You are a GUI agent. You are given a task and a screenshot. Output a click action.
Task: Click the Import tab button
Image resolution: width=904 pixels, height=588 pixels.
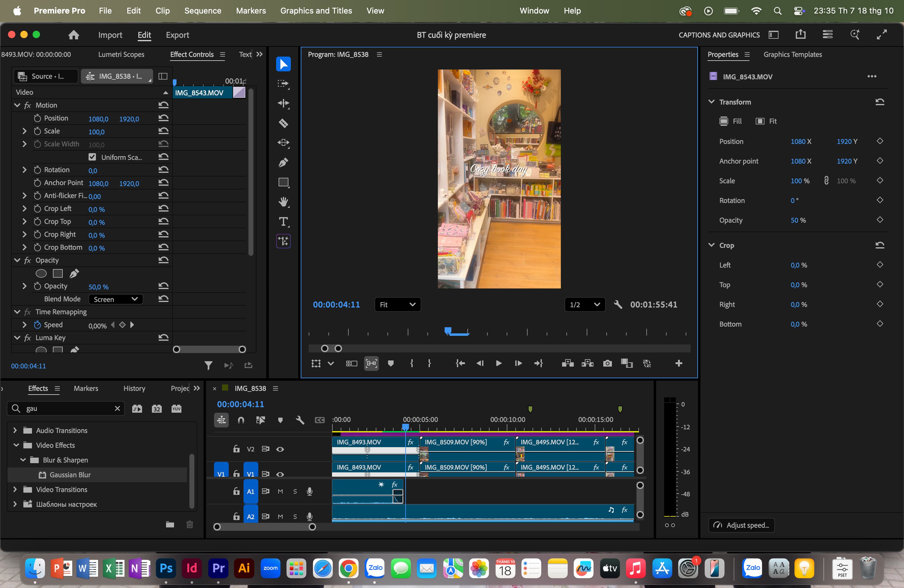[x=110, y=35]
